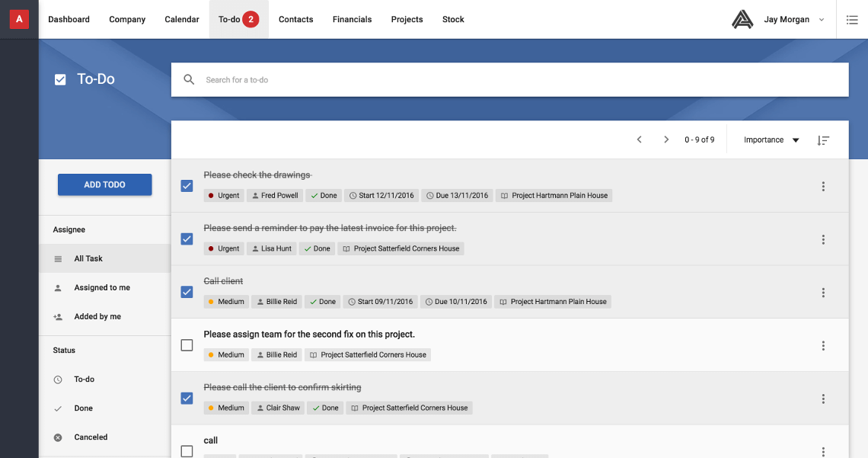This screenshot has width=868, height=458.
Task: Open options menu for 'confirm skirting' to-do
Action: pyautogui.click(x=823, y=399)
